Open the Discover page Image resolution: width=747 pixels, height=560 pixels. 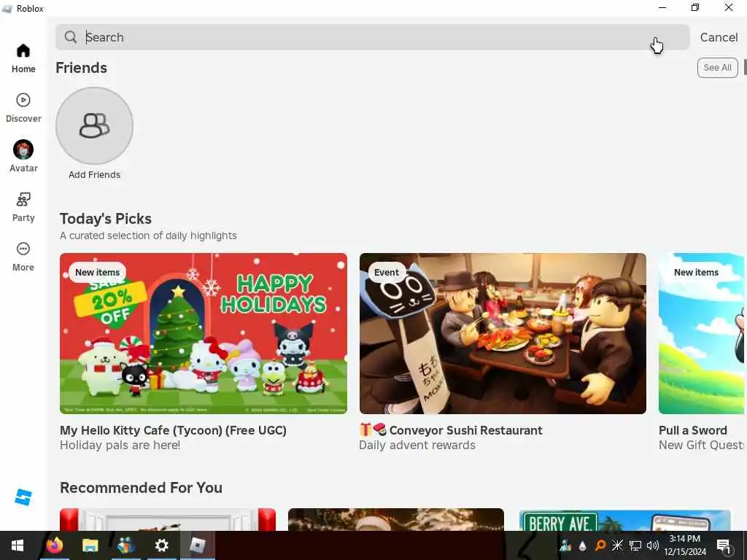23,108
